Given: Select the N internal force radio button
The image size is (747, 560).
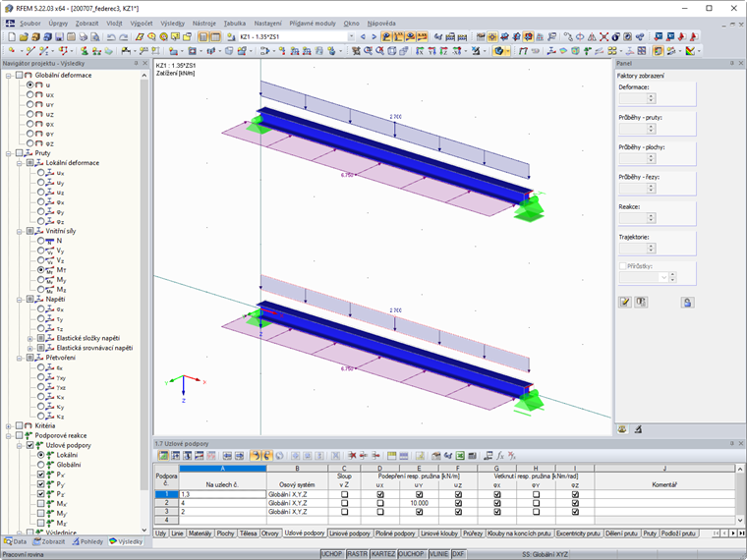Looking at the screenshot, I should [41, 241].
